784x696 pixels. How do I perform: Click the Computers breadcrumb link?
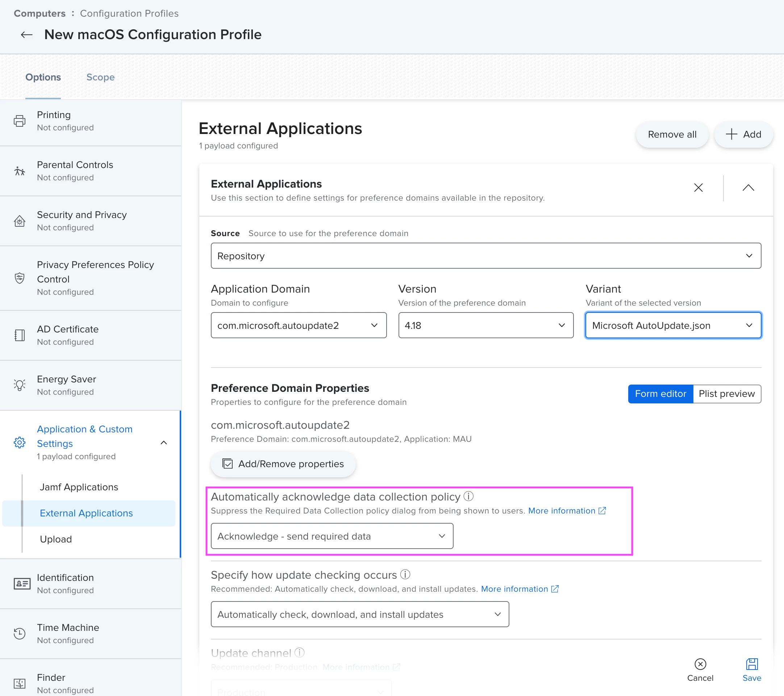pyautogui.click(x=39, y=13)
